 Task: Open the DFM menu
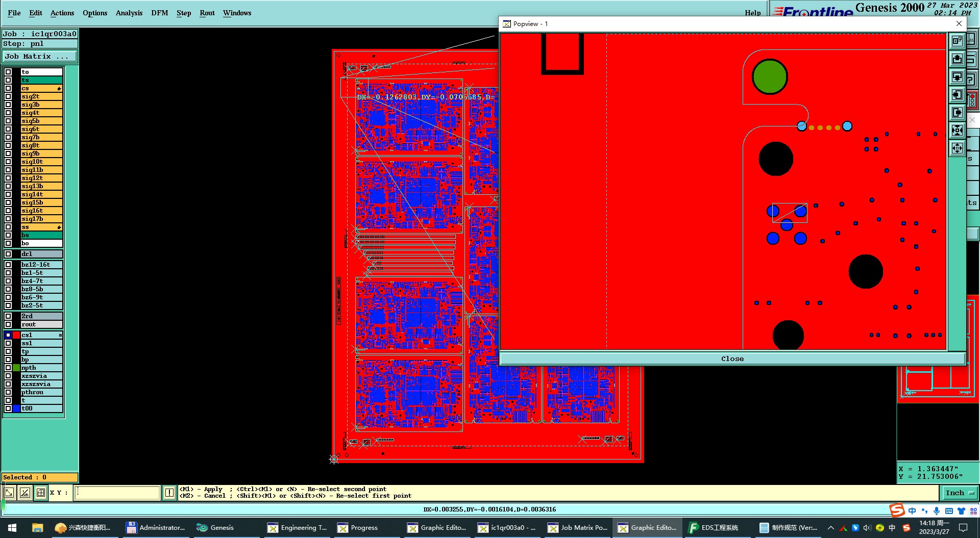click(x=160, y=13)
